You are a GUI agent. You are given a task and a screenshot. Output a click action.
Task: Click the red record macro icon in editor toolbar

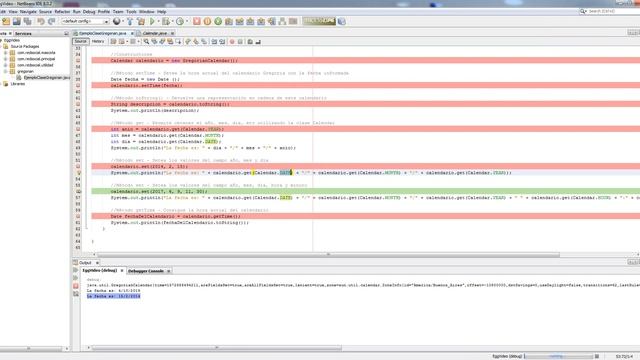coord(232,42)
